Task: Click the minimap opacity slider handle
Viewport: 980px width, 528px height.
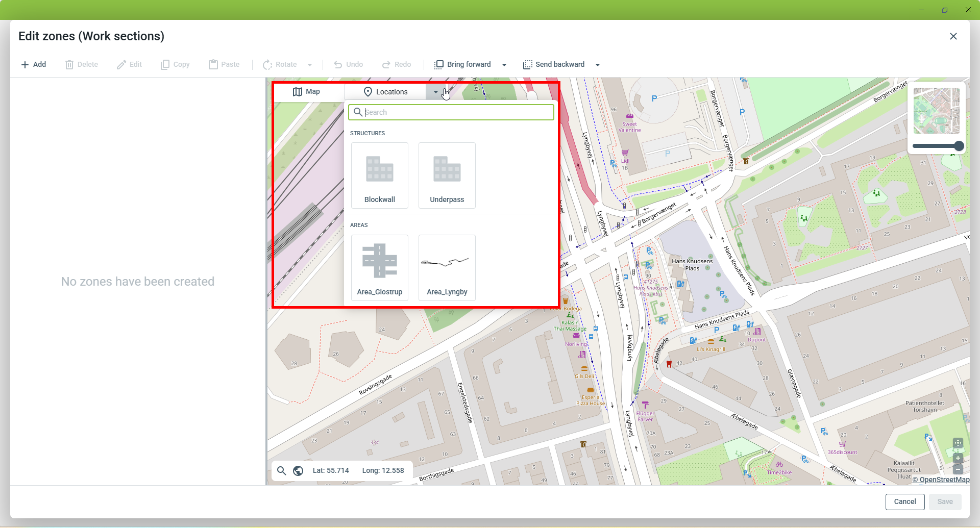Action: [x=959, y=146]
